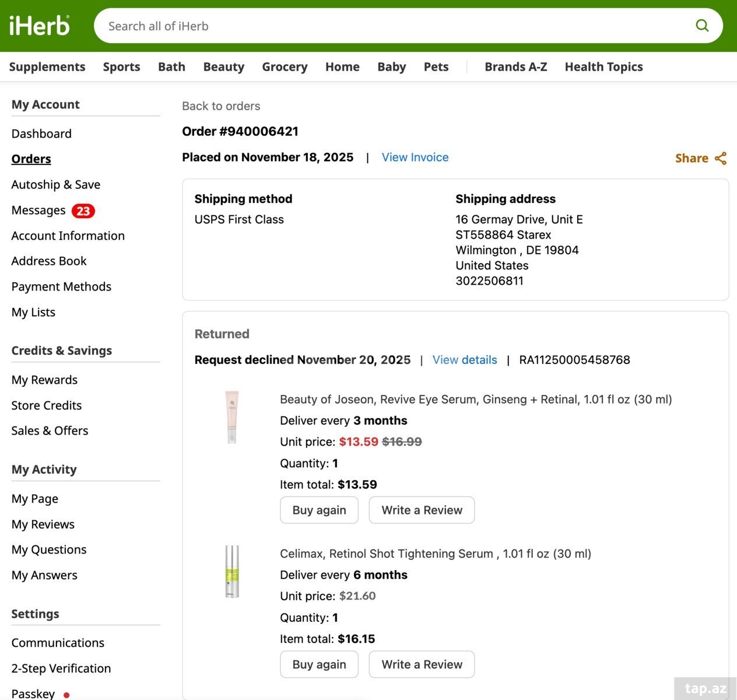Open the Bath category
Image resolution: width=737 pixels, height=700 pixels.
coord(171,66)
